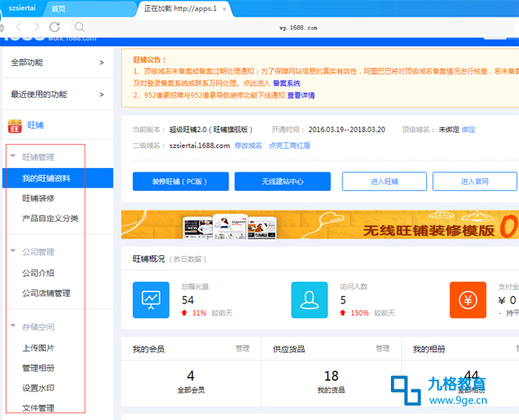The height and width of the screenshot is (420, 519).
Task: Open 管理相册 in sidebar
Action: pos(38,368)
